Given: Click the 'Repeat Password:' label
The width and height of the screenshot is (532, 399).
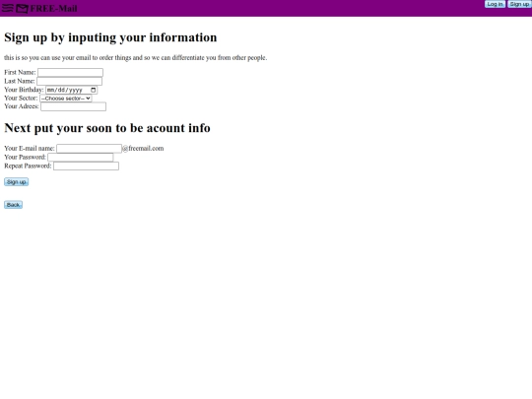Looking at the screenshot, I should tap(28, 166).
